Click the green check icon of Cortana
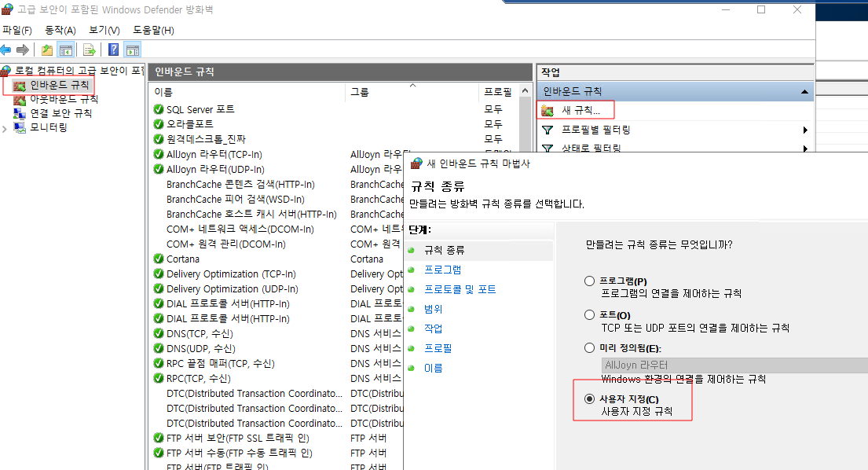The width and height of the screenshot is (868, 470). (159, 259)
